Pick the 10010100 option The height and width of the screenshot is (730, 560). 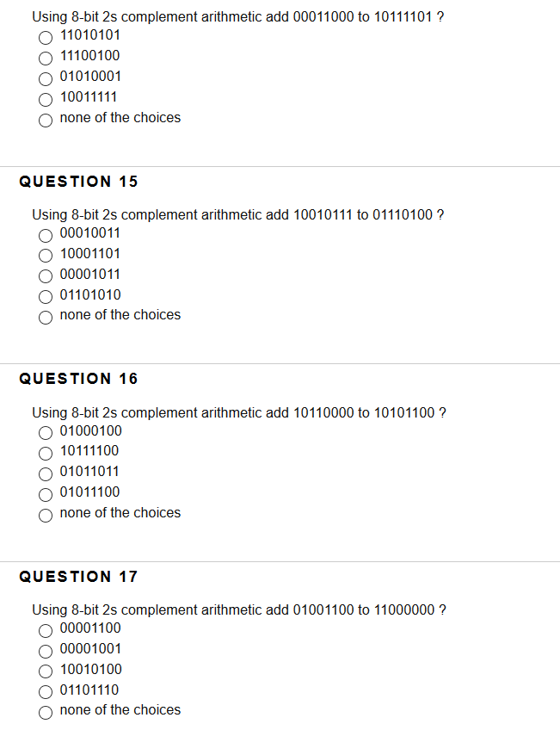pos(46,671)
